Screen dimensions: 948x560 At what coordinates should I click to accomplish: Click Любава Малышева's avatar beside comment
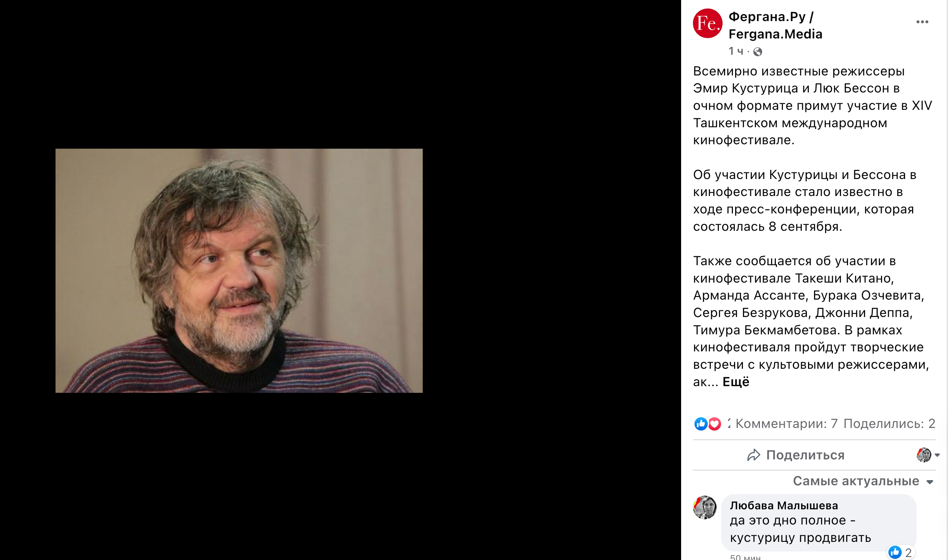point(704,507)
